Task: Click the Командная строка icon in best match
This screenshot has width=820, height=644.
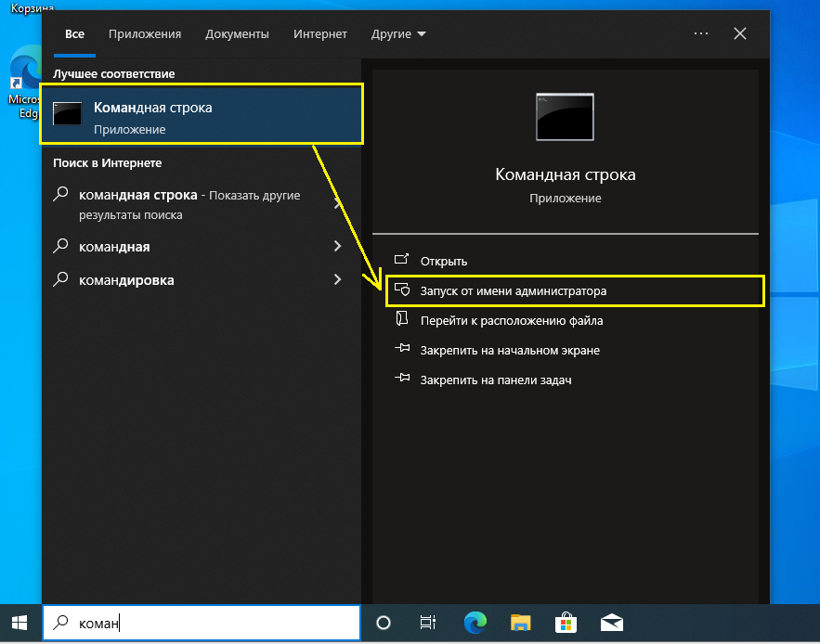Action: [x=68, y=114]
